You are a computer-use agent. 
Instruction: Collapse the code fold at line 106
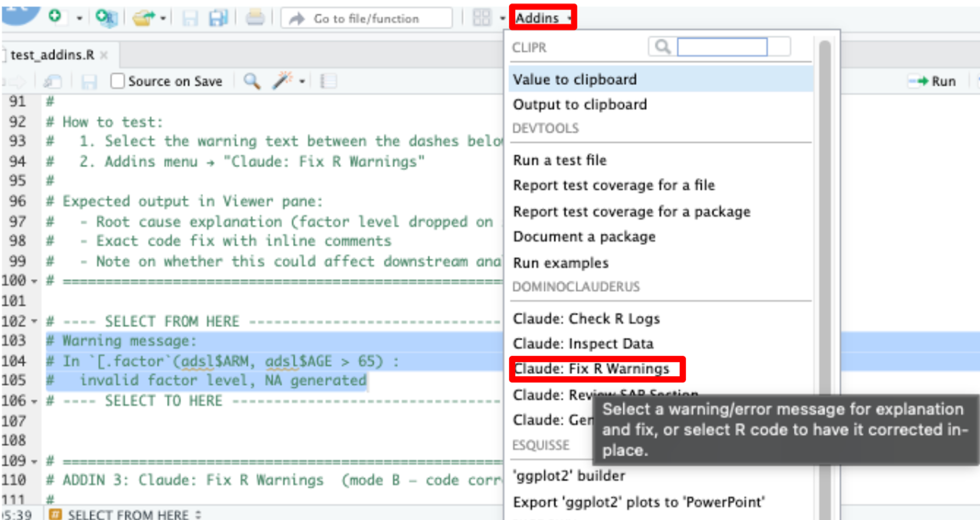[x=34, y=401]
